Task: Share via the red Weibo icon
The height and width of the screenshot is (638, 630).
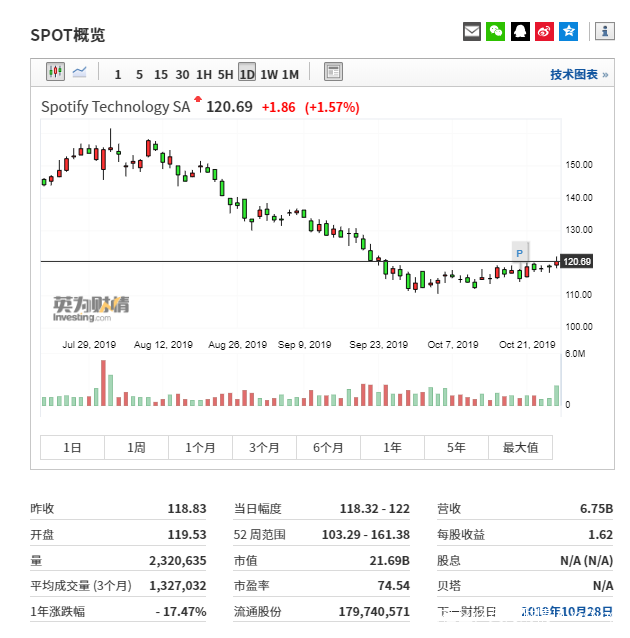Action: (544, 31)
